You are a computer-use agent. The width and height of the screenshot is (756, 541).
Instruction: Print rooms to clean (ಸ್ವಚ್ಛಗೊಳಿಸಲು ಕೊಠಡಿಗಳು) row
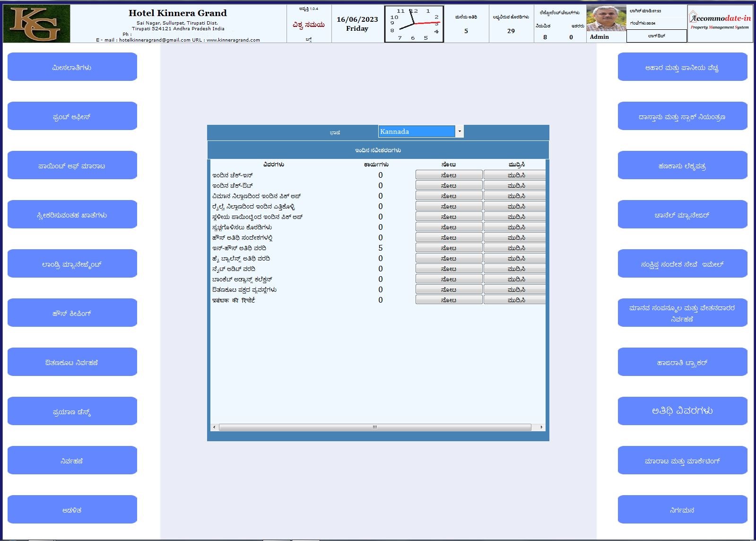point(514,227)
